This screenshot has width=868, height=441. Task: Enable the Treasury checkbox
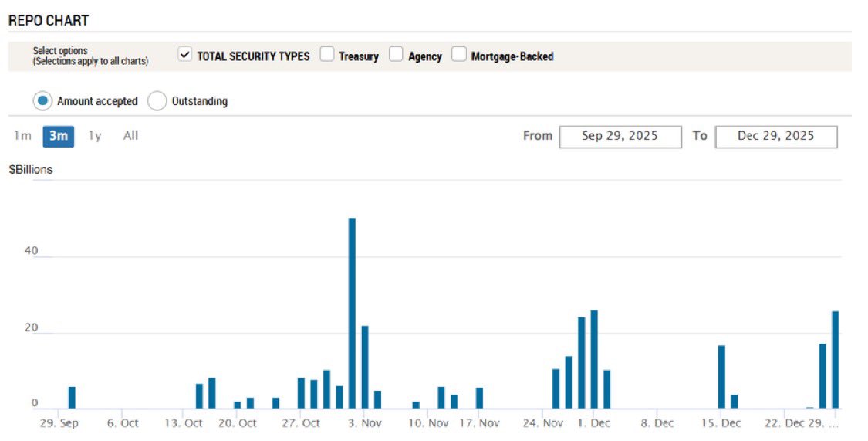(x=327, y=54)
